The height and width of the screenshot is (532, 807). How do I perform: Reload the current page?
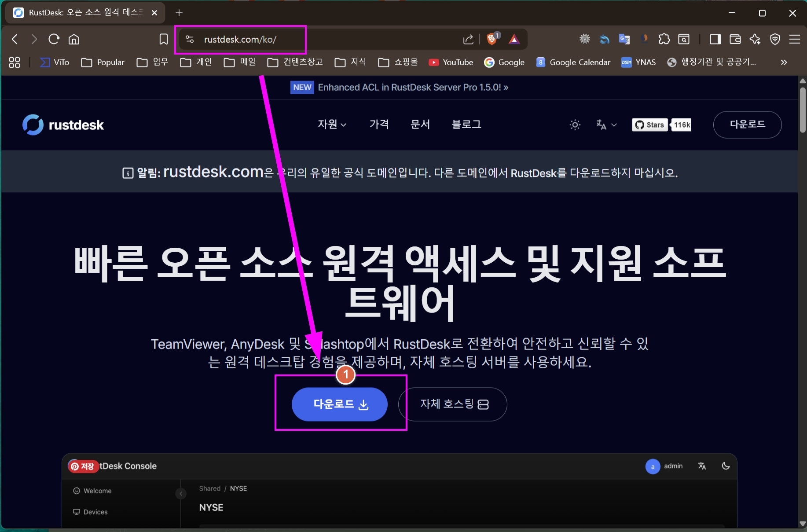tap(54, 39)
